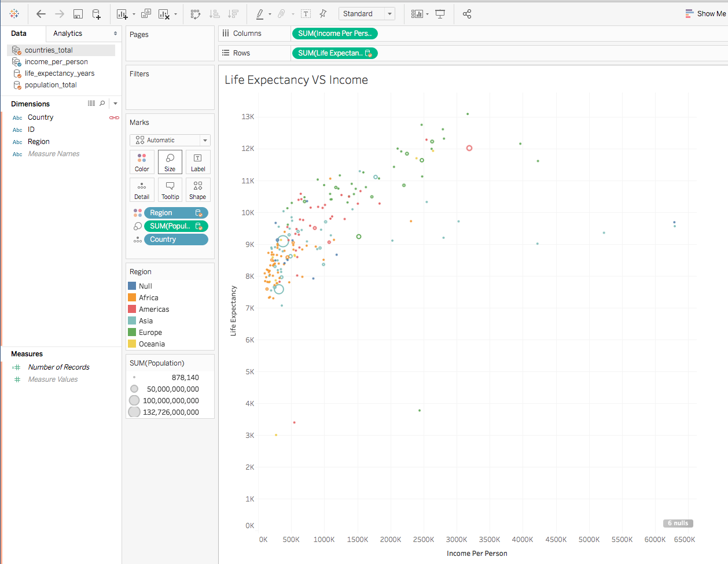Click the Americas color swatch in Region legend

pos(133,309)
